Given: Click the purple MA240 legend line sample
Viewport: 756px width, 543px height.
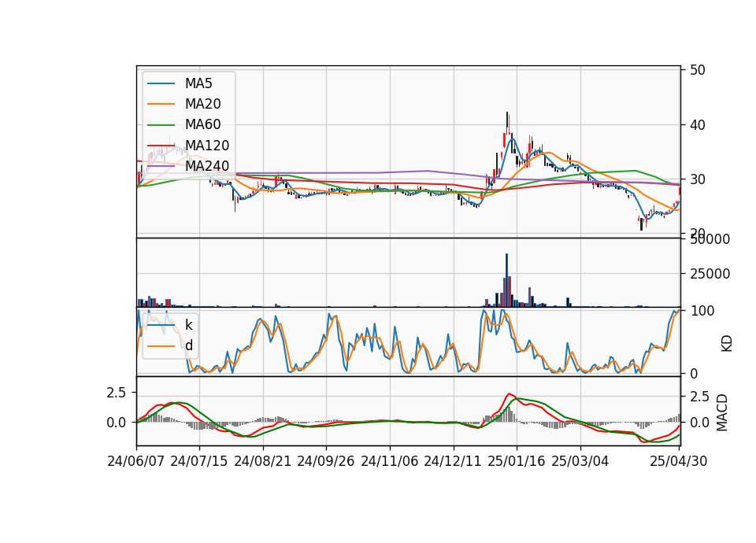Looking at the screenshot, I should 161,166.
